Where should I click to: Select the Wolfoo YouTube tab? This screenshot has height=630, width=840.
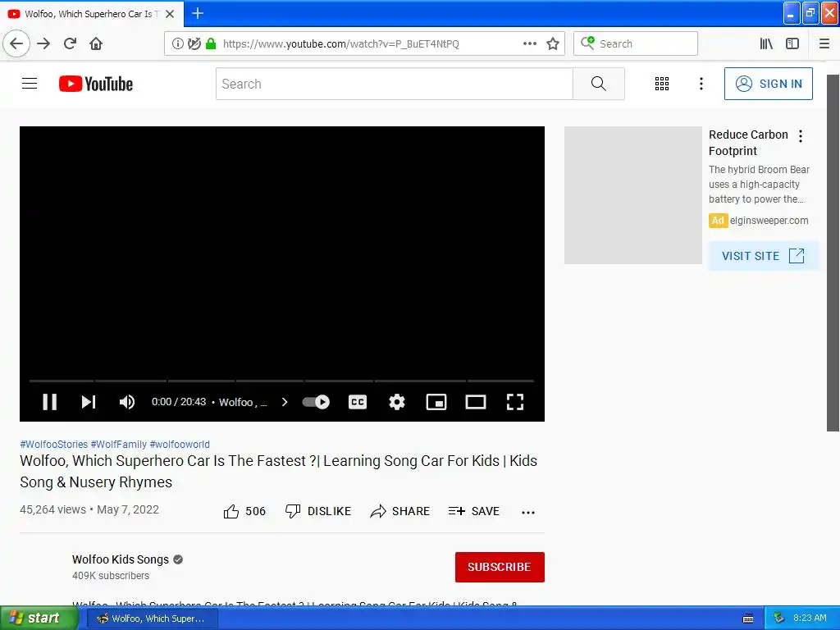pyautogui.click(x=91, y=14)
